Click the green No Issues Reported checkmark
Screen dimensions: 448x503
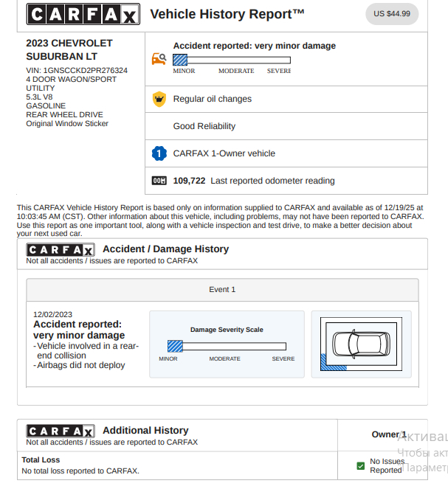360,466
